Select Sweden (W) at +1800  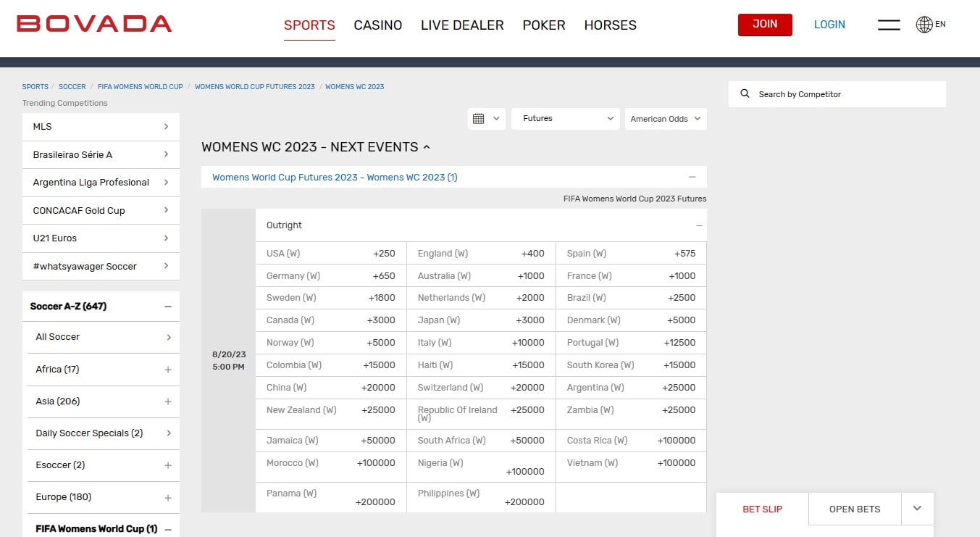coord(331,298)
